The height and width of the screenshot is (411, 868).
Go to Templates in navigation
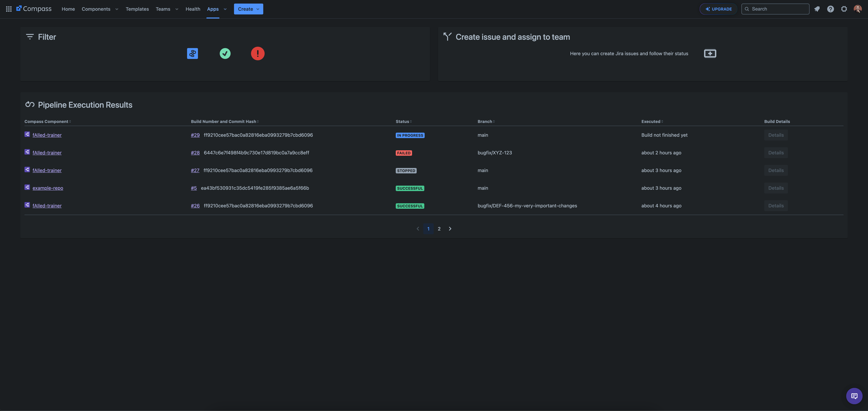(137, 9)
